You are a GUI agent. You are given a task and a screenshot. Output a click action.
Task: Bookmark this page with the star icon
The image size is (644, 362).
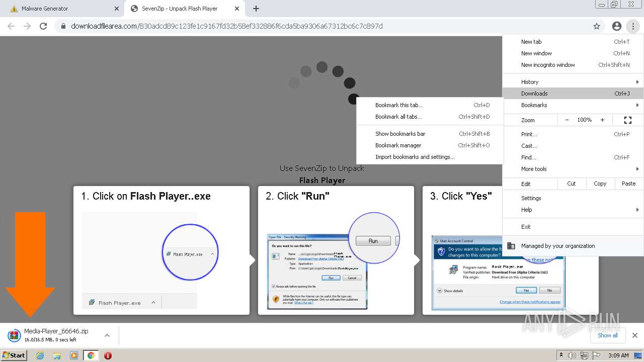point(597,26)
